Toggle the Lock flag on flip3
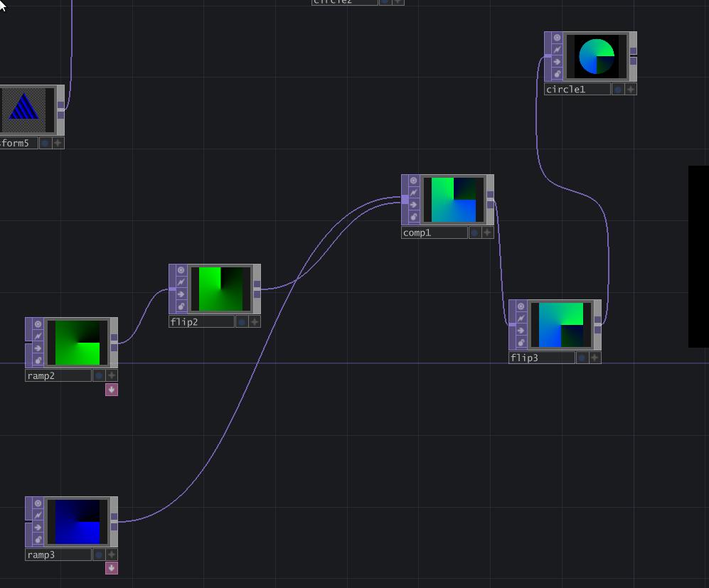This screenshot has height=588, width=709. click(x=521, y=343)
